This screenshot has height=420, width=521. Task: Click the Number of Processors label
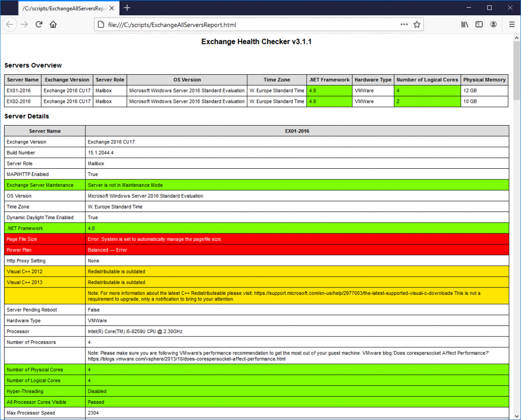click(x=31, y=342)
